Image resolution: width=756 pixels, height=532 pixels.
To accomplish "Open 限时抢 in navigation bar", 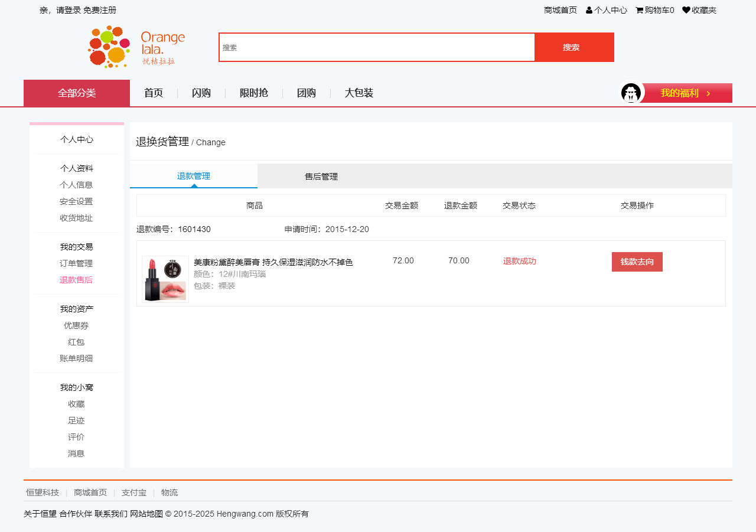I will click(x=253, y=93).
